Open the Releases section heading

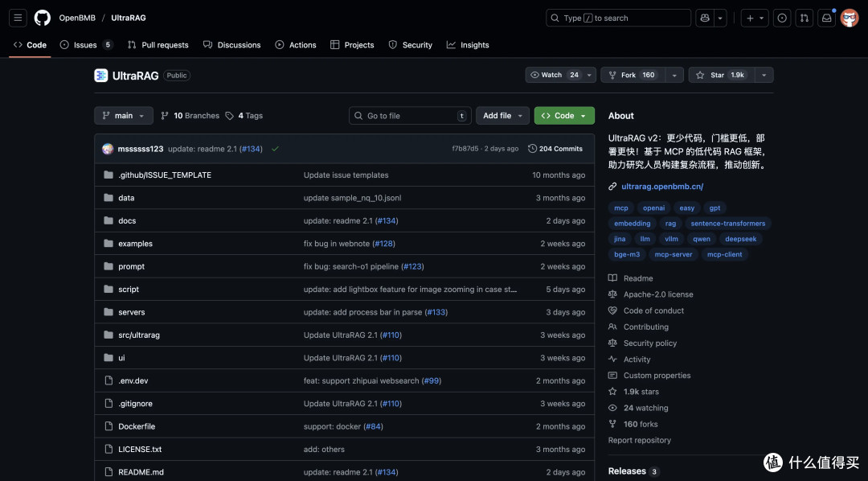[x=627, y=471]
